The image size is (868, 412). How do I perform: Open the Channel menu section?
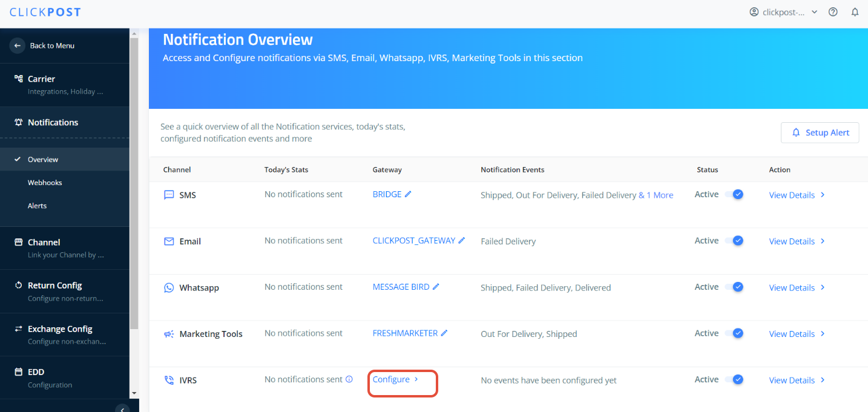[65, 248]
